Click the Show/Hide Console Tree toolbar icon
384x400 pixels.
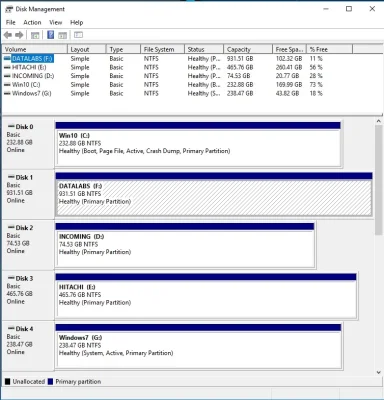click(35, 35)
